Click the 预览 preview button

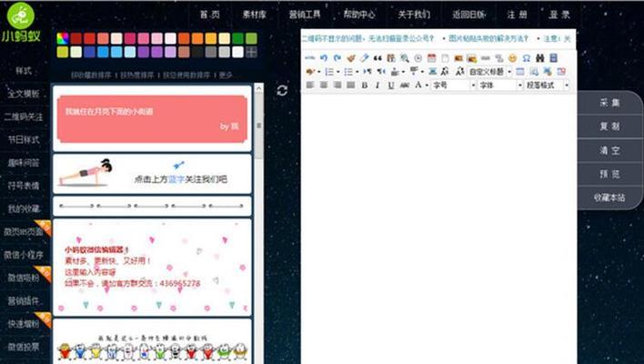[610, 174]
